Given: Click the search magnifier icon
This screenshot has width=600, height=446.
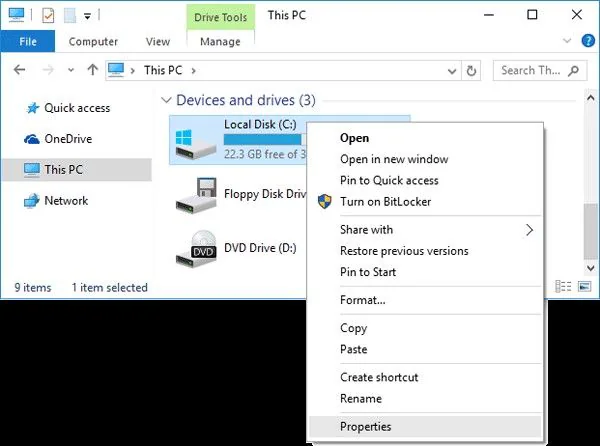Looking at the screenshot, I should click(573, 70).
